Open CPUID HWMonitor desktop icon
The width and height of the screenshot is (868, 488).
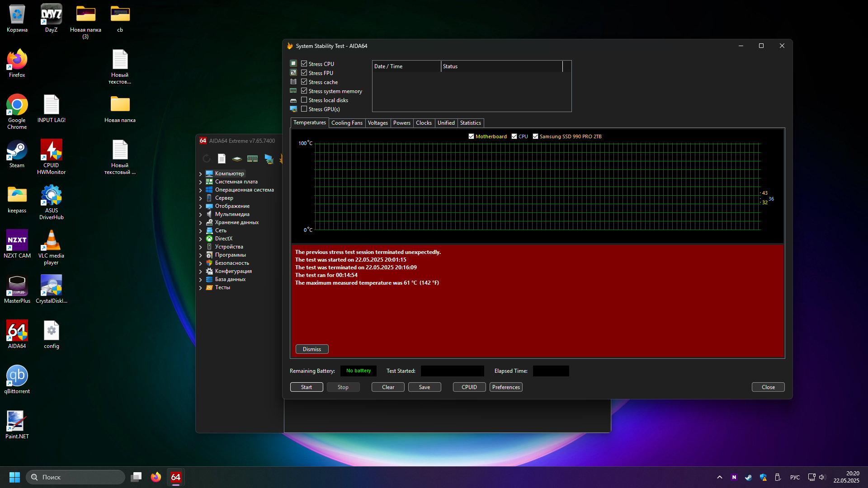(x=51, y=157)
